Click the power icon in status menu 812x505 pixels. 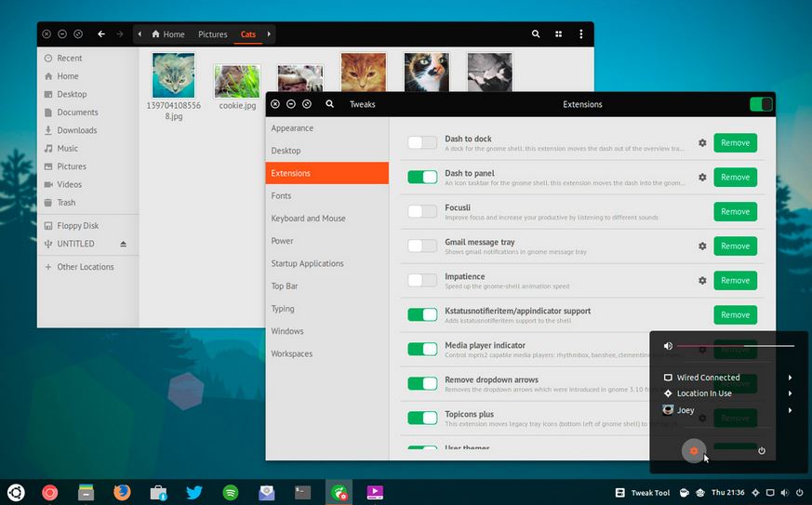[762, 451]
